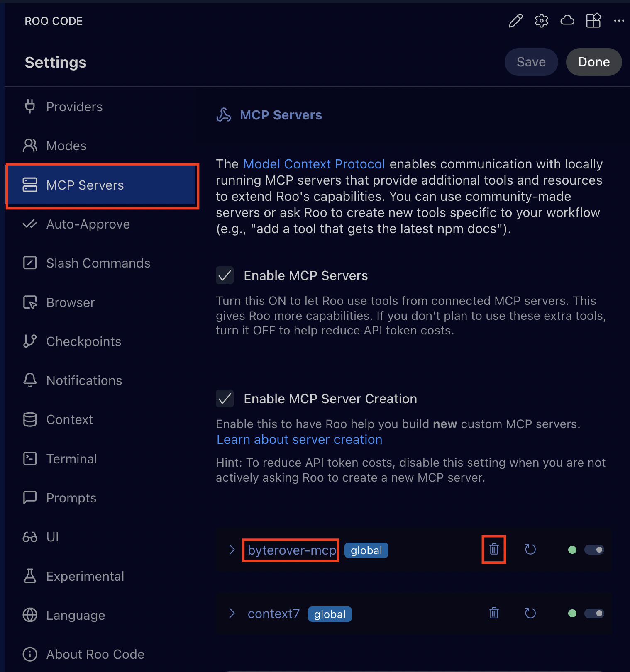The image size is (630, 672).
Task: Click the cloud icon in header
Action: click(567, 20)
